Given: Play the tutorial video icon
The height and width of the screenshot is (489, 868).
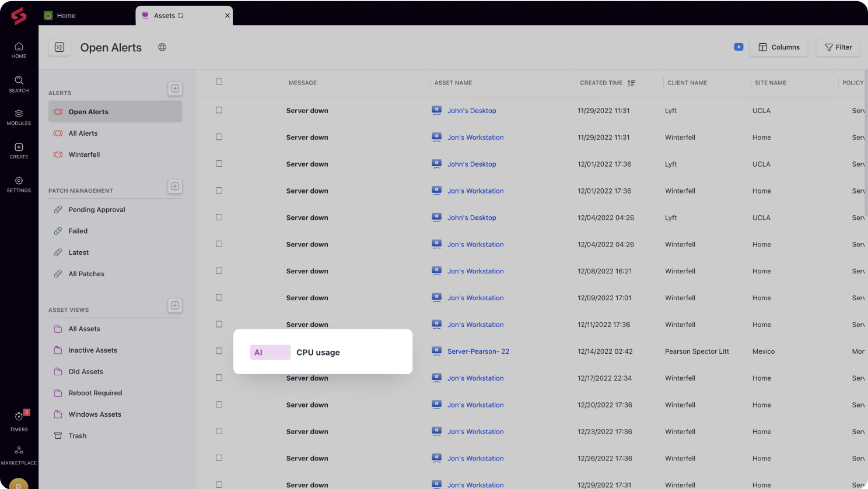Looking at the screenshot, I should tap(738, 47).
